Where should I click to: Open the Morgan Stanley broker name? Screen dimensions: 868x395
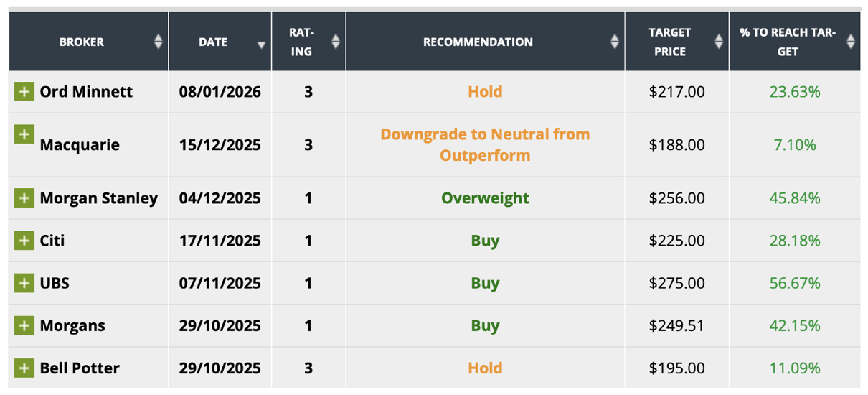click(x=99, y=197)
